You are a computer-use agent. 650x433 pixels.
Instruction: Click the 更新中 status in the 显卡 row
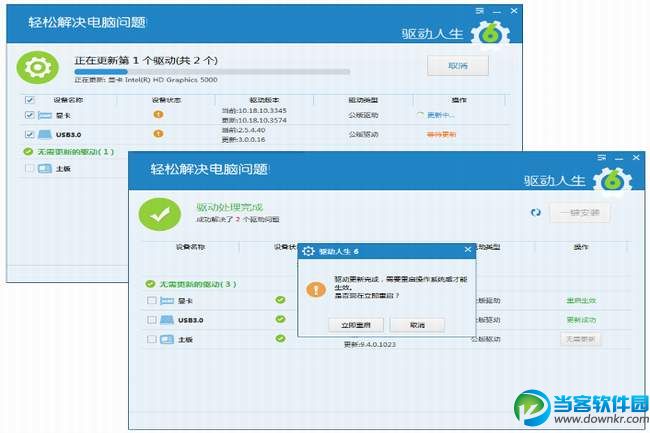(441, 115)
